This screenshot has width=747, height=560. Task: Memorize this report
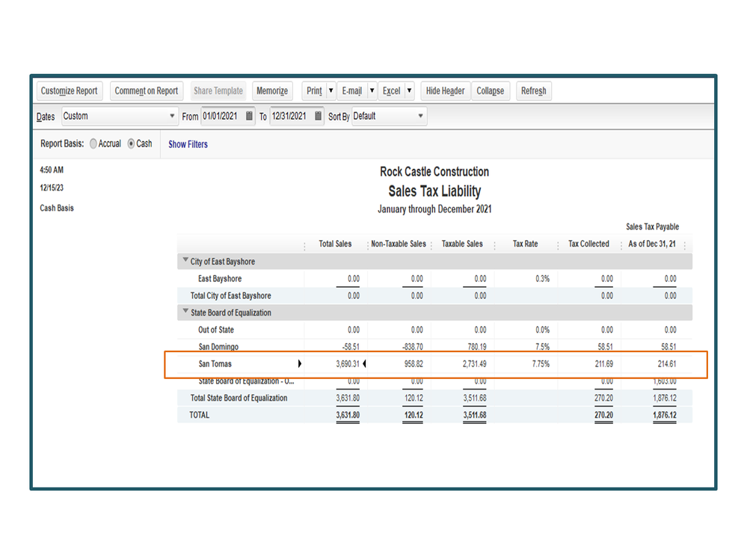pyautogui.click(x=272, y=91)
